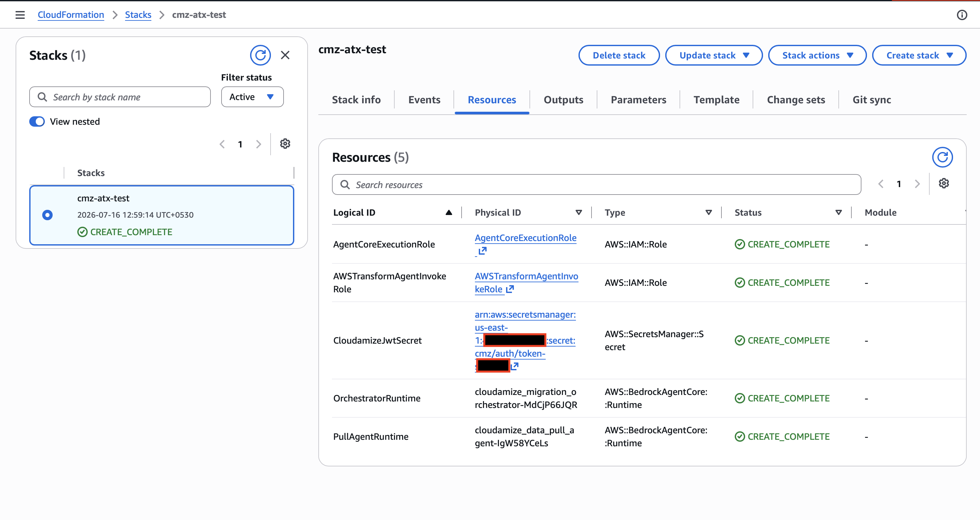Click the Delete stack button
The height and width of the screenshot is (520, 980).
pos(619,56)
